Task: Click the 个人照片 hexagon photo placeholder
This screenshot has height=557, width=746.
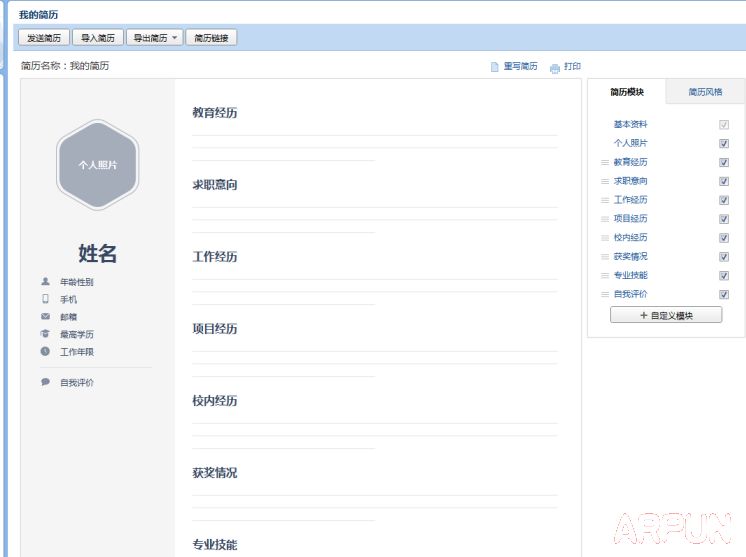Action: pyautogui.click(x=97, y=165)
